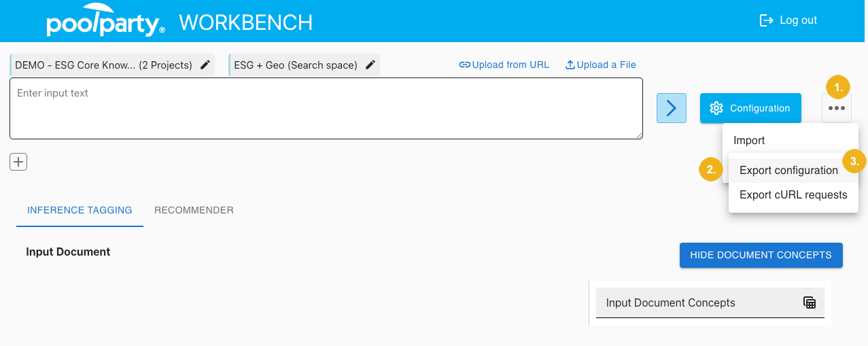Screen dimensions: 868x346
Task: Click the table icon in Input Document Concepts
Action: (810, 302)
